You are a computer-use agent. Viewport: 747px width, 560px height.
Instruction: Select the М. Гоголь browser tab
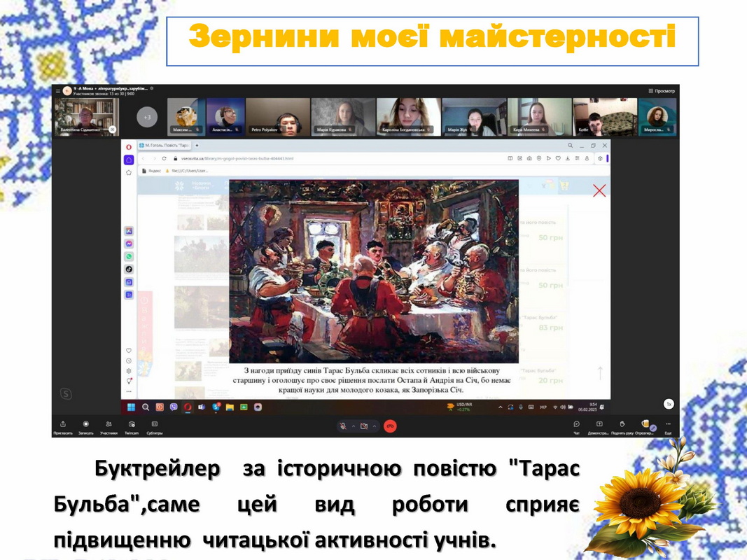pos(165,145)
